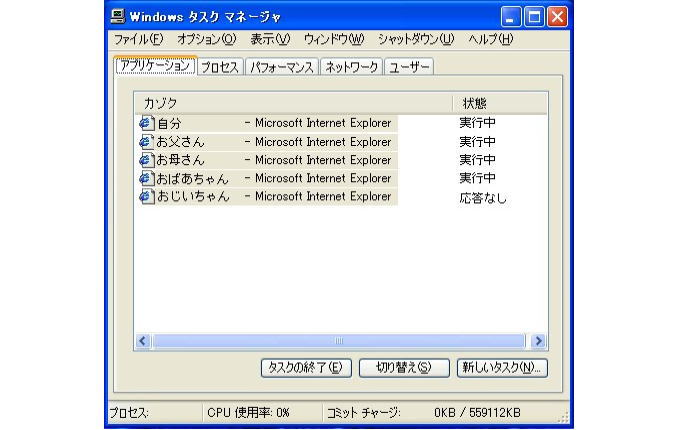Open the 表示(V) menu

coord(270,39)
